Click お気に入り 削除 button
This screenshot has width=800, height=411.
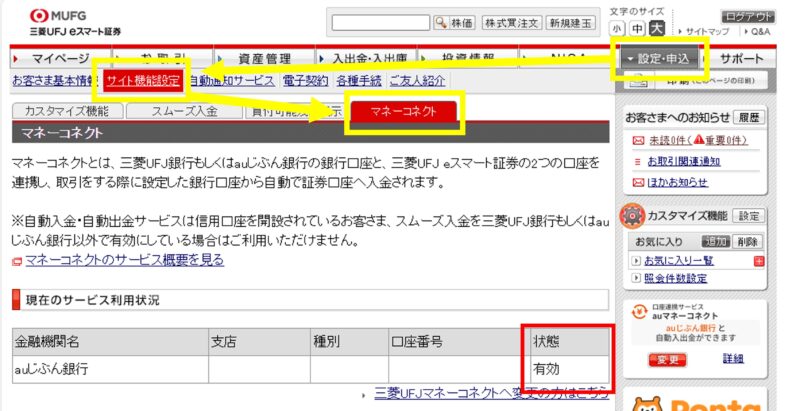tap(747, 241)
